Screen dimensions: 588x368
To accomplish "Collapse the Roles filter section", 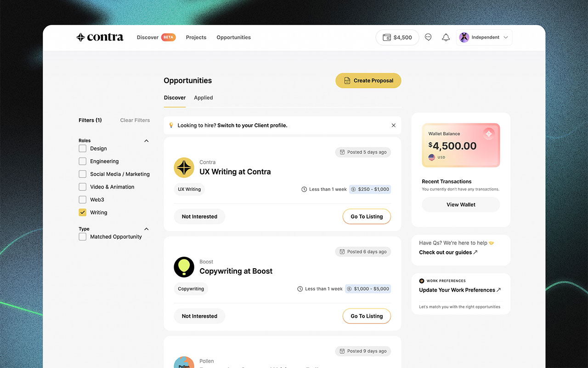I will click(x=147, y=141).
